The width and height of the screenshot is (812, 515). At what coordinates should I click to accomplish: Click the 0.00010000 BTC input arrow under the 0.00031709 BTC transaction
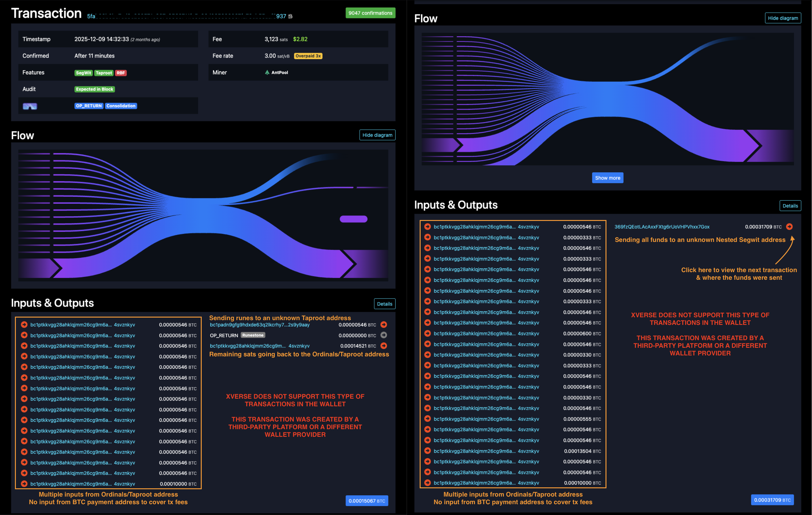pyautogui.click(x=427, y=483)
